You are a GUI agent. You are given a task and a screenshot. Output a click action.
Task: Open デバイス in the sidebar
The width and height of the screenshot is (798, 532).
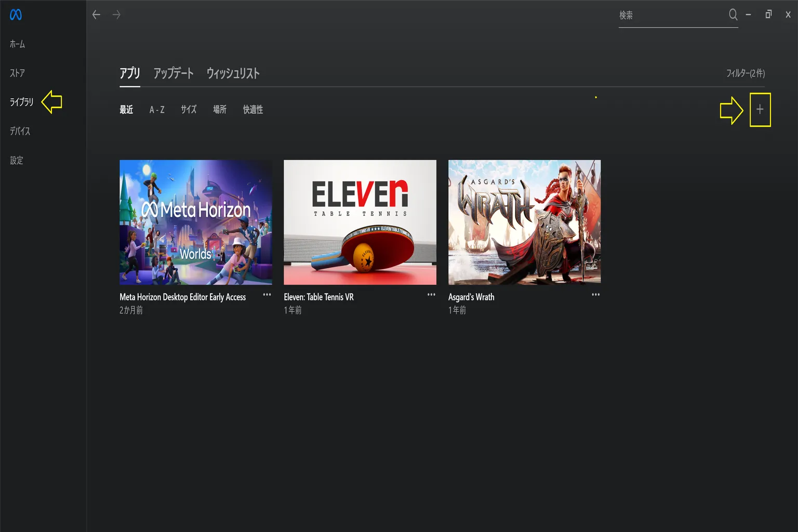[x=20, y=131]
